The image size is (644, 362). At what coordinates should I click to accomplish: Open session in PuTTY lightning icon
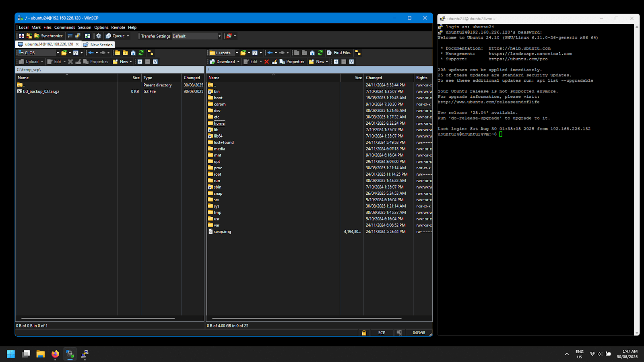point(78,36)
